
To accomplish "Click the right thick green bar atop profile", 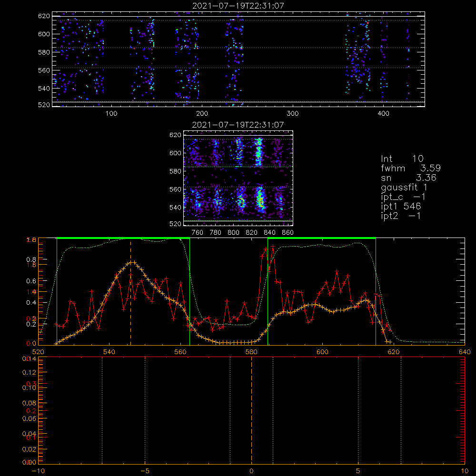I will [x=322, y=238].
